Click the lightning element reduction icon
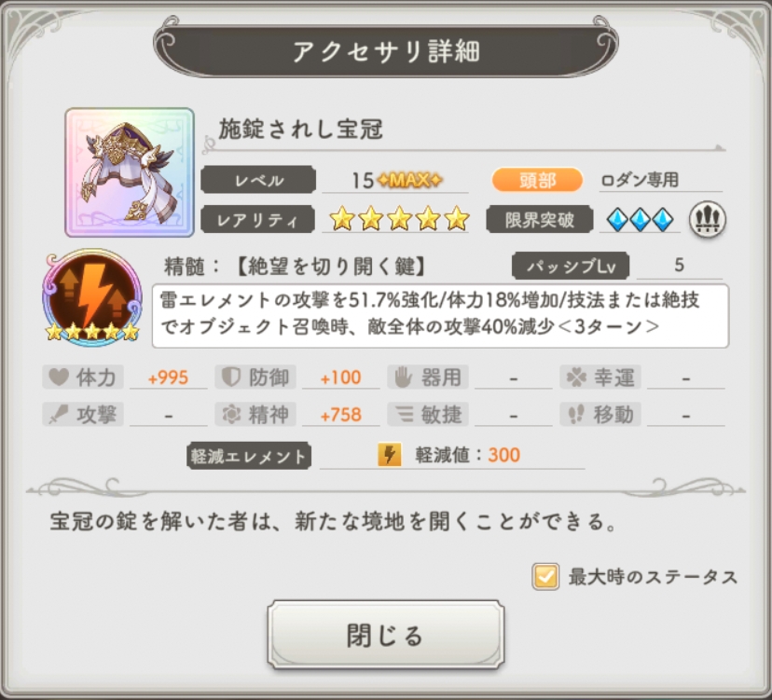 click(x=389, y=454)
